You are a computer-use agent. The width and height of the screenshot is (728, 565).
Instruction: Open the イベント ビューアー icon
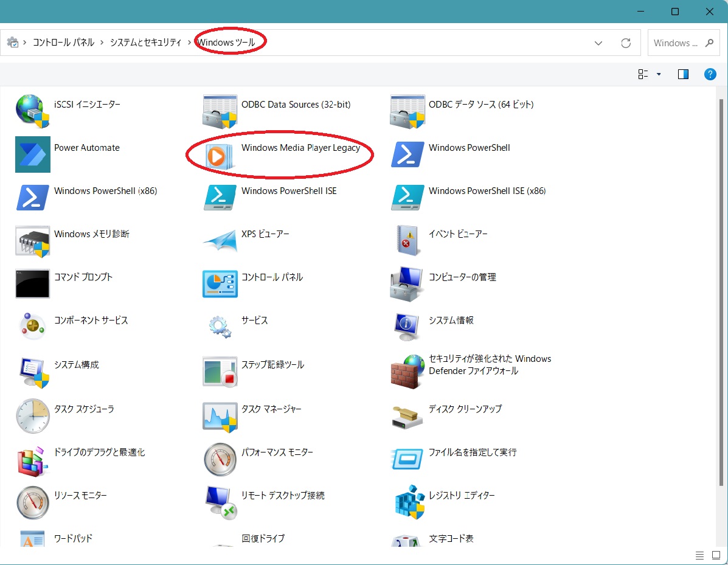[x=407, y=241]
